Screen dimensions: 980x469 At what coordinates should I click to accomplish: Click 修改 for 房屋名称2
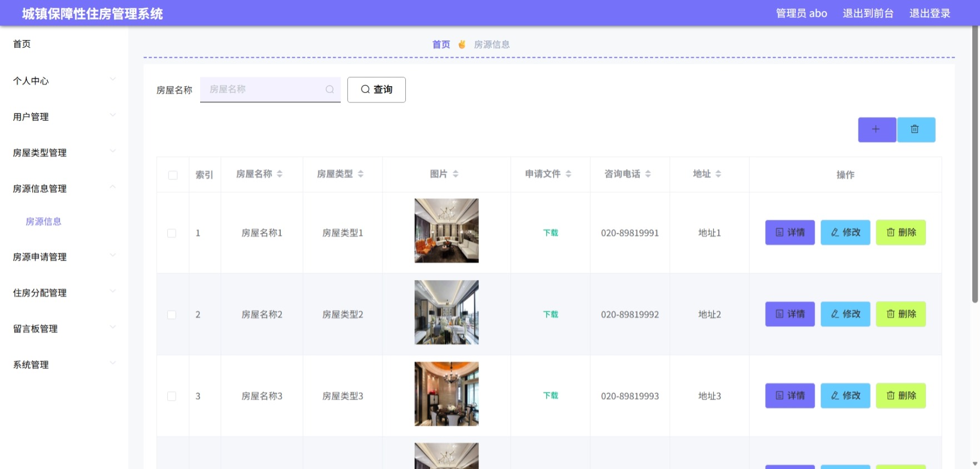point(845,314)
